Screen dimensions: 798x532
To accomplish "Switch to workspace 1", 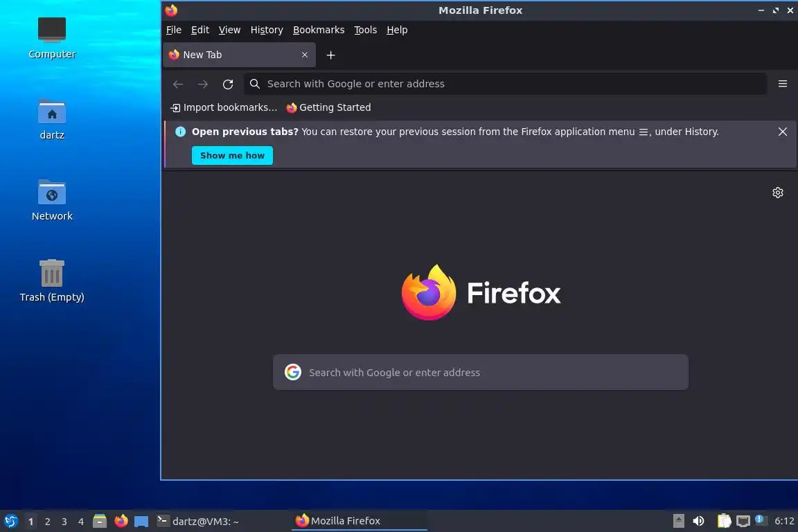I will 31,522.
